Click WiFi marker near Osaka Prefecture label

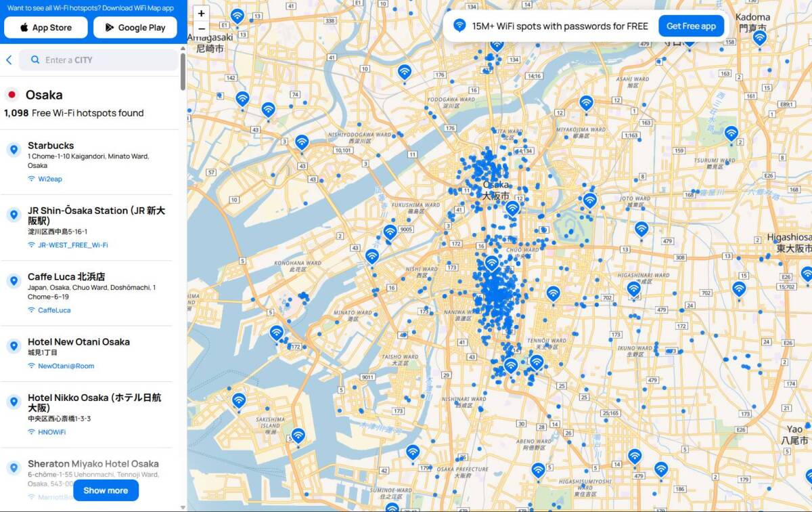coord(413,452)
